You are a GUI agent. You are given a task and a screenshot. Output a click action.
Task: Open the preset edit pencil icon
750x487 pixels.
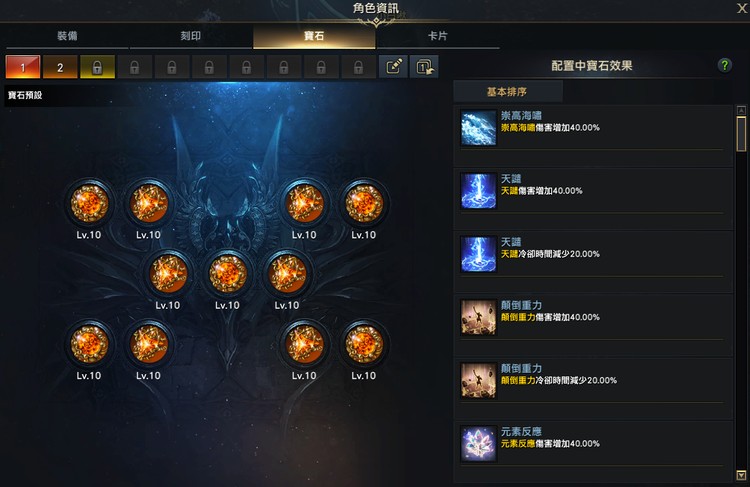point(394,67)
